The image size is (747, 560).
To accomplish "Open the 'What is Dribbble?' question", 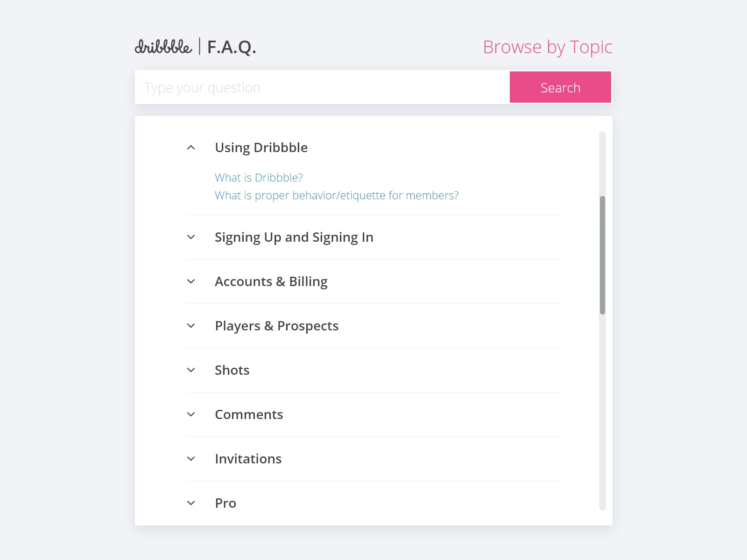I will (x=259, y=178).
